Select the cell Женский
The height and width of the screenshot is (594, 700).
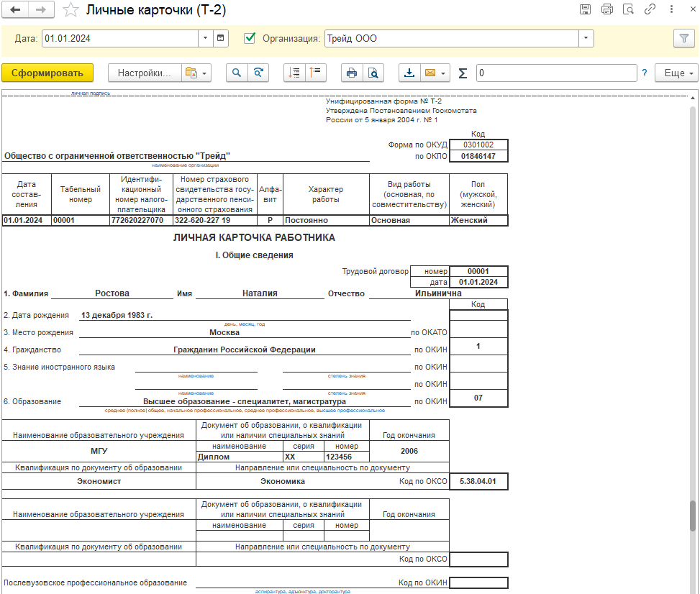[478, 220]
